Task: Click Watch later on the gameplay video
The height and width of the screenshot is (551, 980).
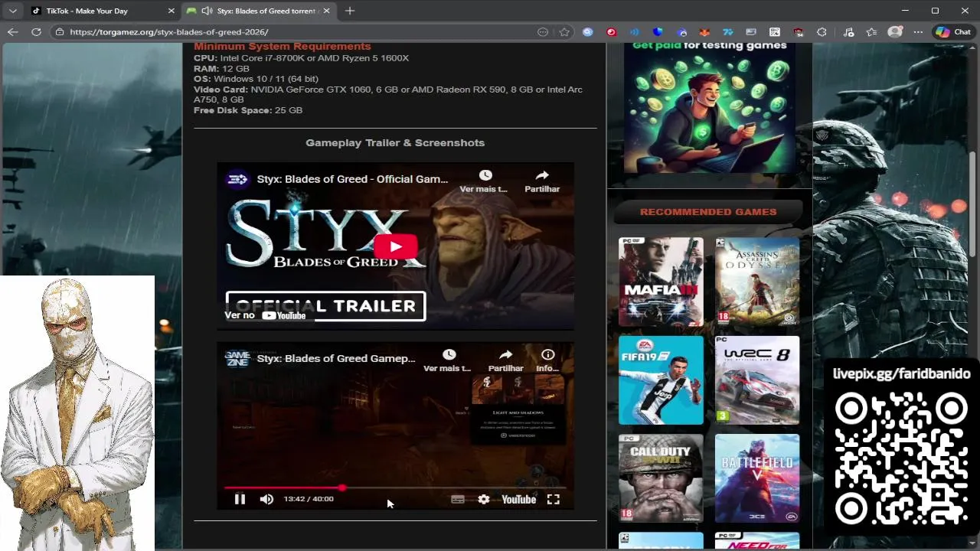Action: coord(448,360)
